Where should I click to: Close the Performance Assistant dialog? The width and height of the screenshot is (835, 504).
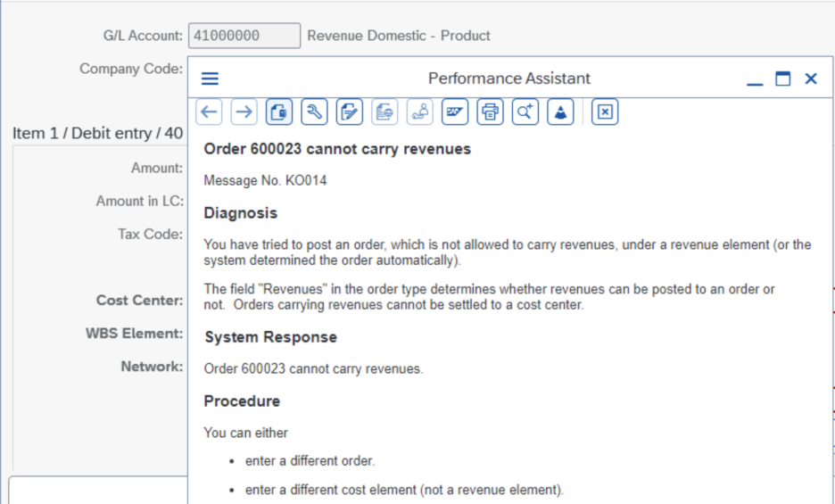811,78
